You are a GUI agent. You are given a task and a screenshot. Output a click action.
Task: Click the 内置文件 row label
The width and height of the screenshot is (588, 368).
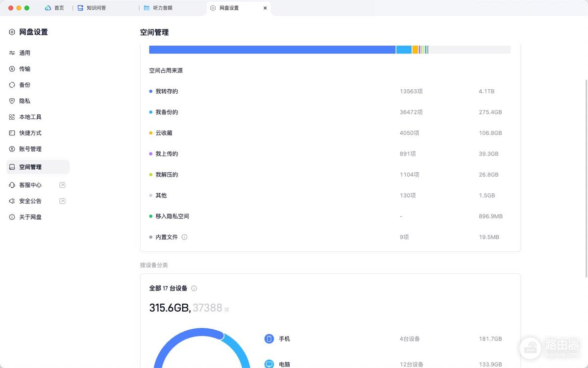click(167, 237)
